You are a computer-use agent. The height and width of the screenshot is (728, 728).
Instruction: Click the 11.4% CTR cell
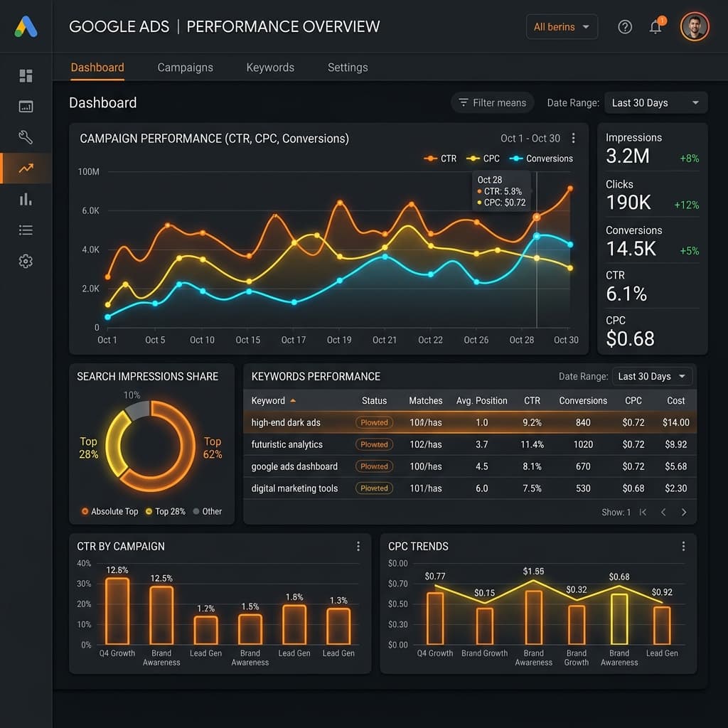click(x=532, y=444)
